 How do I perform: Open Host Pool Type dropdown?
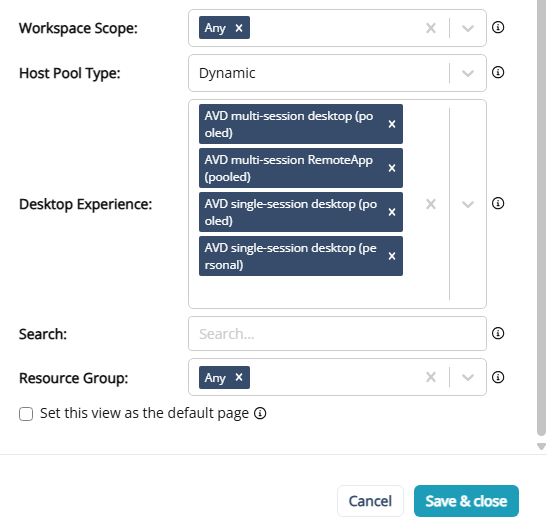click(x=467, y=73)
